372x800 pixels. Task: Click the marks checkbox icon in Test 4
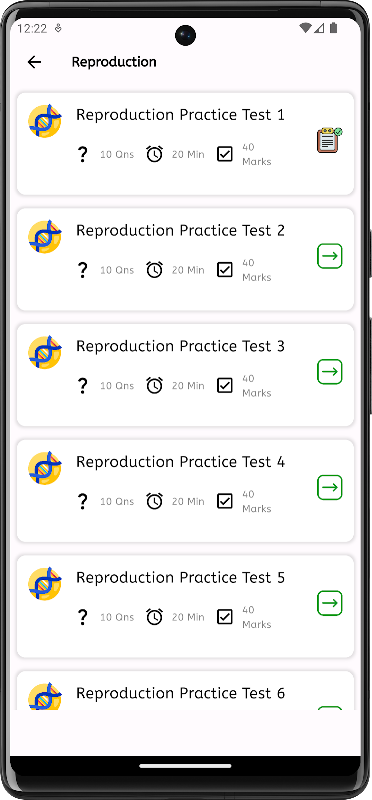(x=225, y=502)
